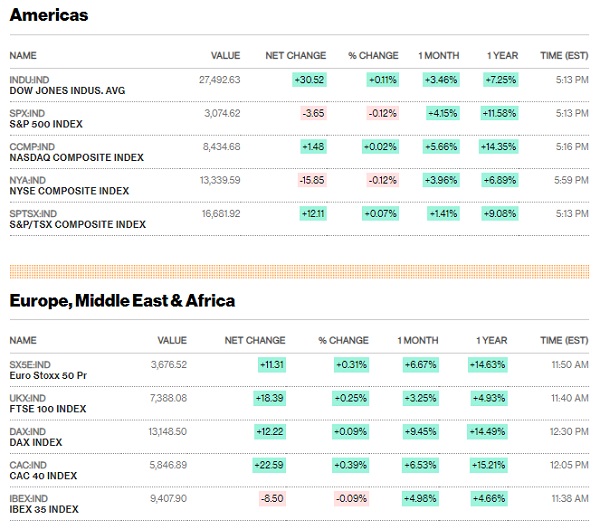
Task: Select S&P 500 1 year +11.58%
Action: point(499,113)
